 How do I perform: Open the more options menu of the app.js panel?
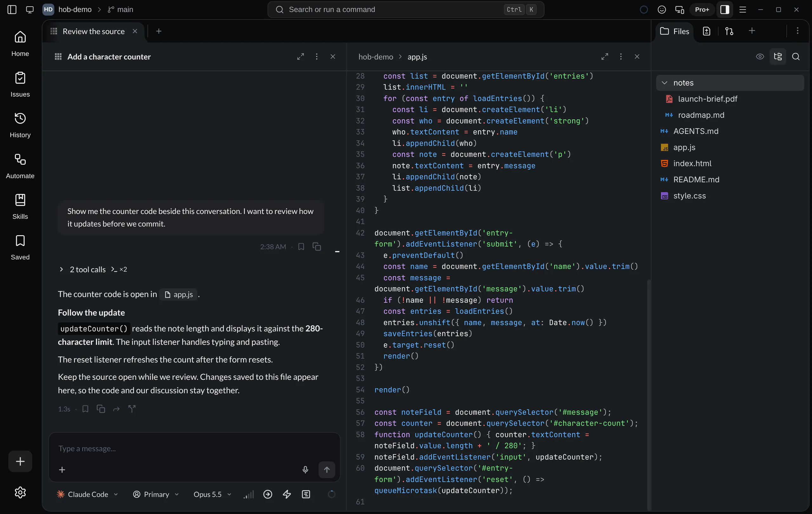[x=621, y=57]
